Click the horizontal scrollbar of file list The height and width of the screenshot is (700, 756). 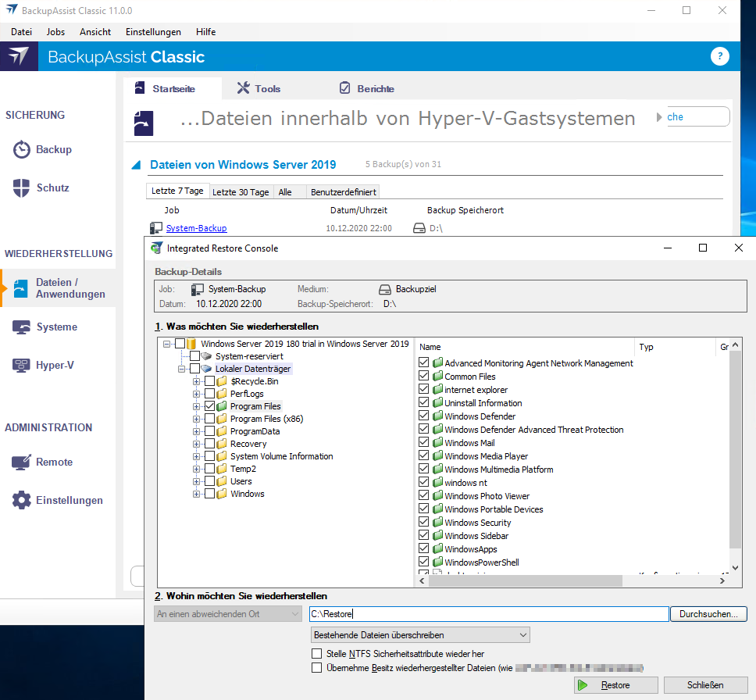tap(523, 581)
